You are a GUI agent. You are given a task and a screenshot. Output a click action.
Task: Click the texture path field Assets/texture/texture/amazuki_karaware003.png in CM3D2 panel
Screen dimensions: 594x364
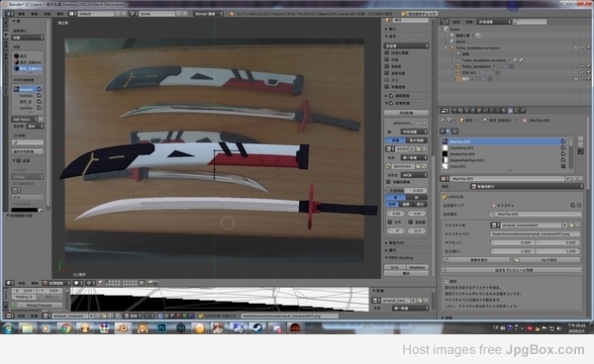pos(535,233)
